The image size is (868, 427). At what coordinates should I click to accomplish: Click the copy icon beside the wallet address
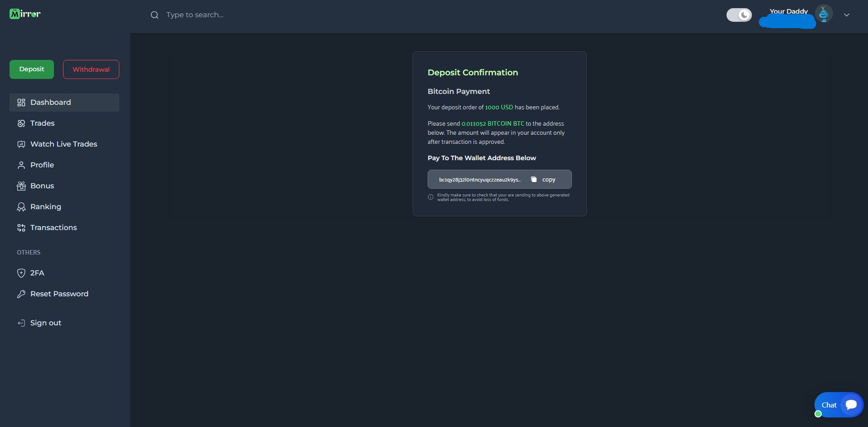[534, 179]
